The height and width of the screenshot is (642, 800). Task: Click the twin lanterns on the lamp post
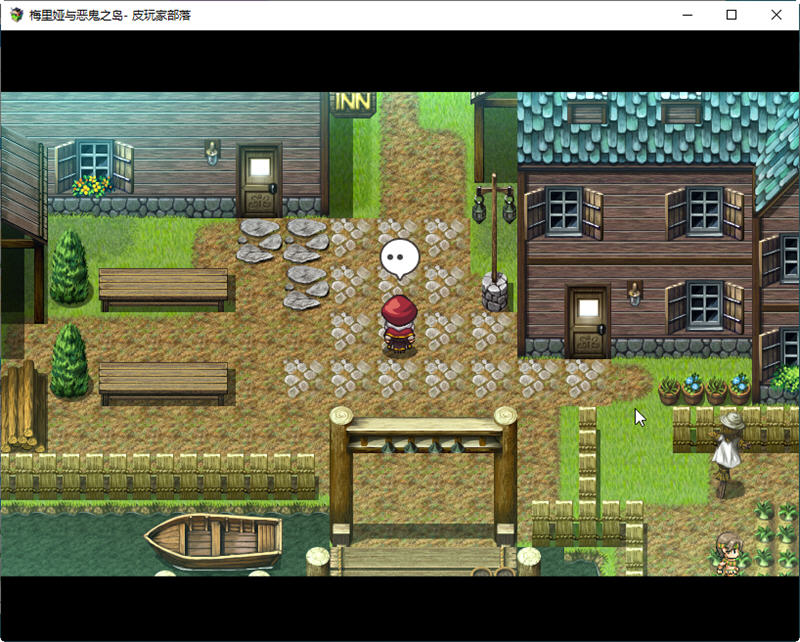494,205
